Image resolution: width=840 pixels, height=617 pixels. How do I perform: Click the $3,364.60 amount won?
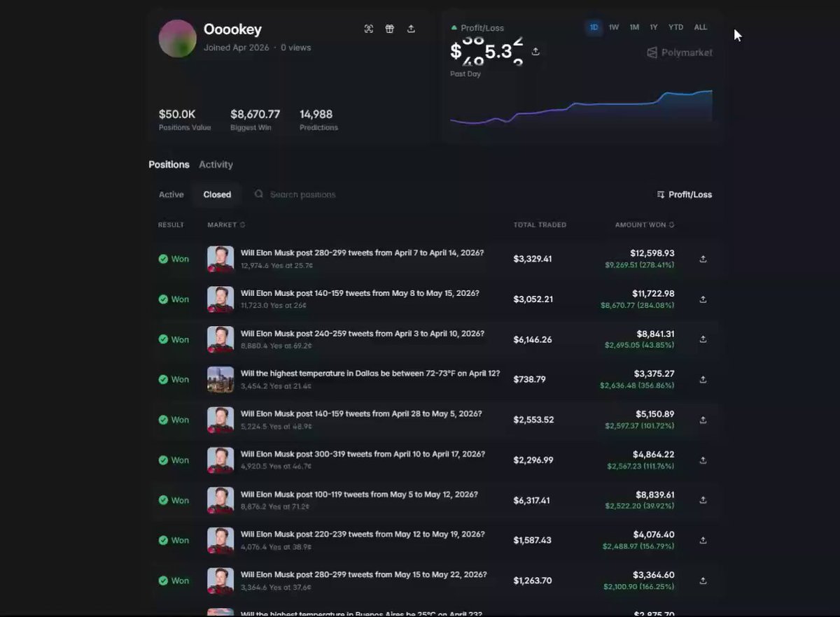654,575
